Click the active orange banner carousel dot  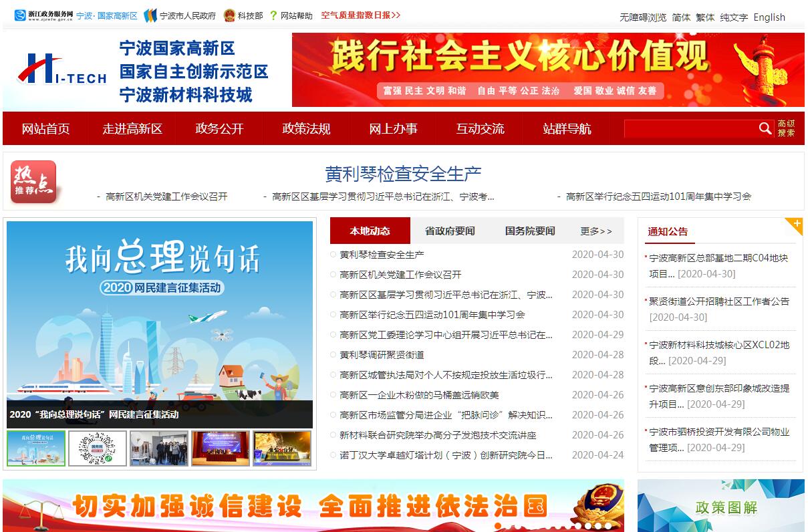[x=498, y=527]
